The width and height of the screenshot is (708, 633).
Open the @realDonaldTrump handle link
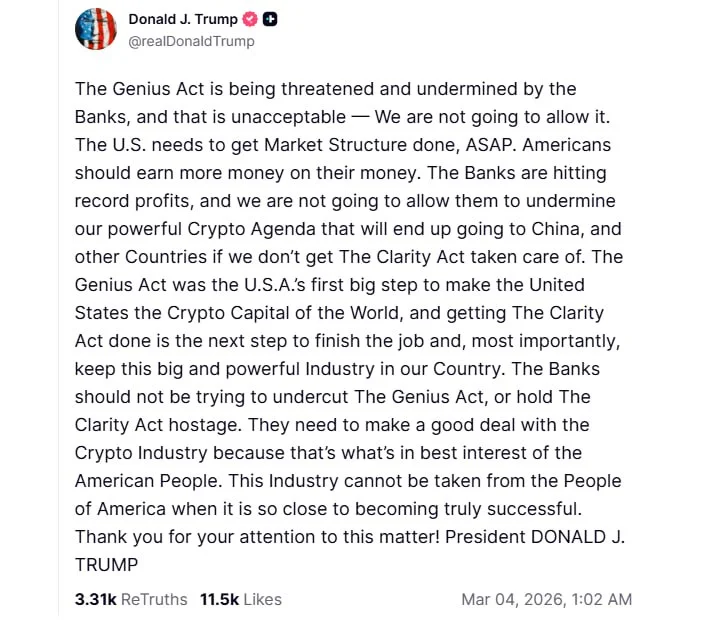191,41
